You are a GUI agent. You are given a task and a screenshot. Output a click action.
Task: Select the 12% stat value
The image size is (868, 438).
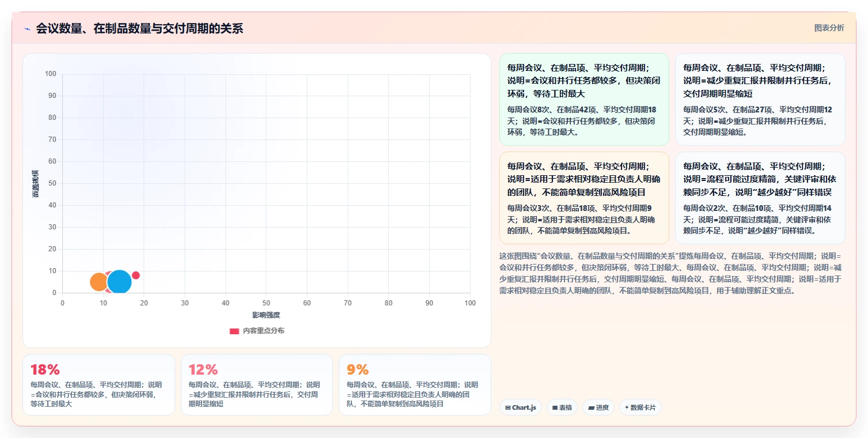pos(203,370)
